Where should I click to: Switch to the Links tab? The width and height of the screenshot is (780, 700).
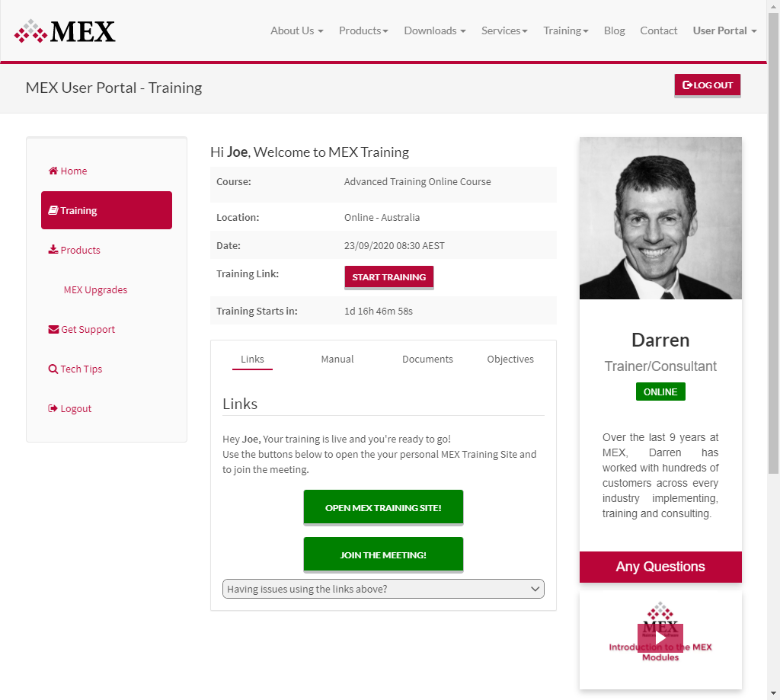pyautogui.click(x=252, y=360)
